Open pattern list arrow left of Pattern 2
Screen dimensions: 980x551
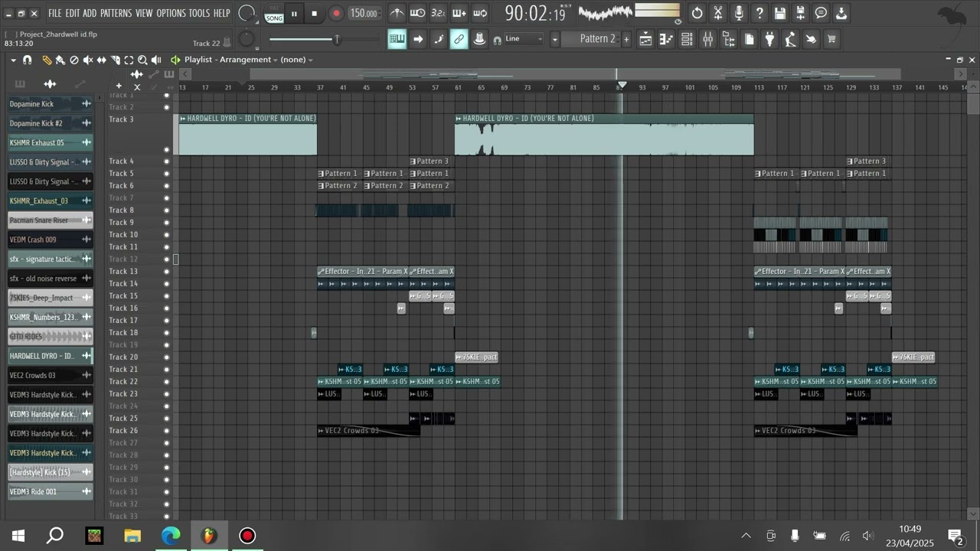[x=554, y=39]
